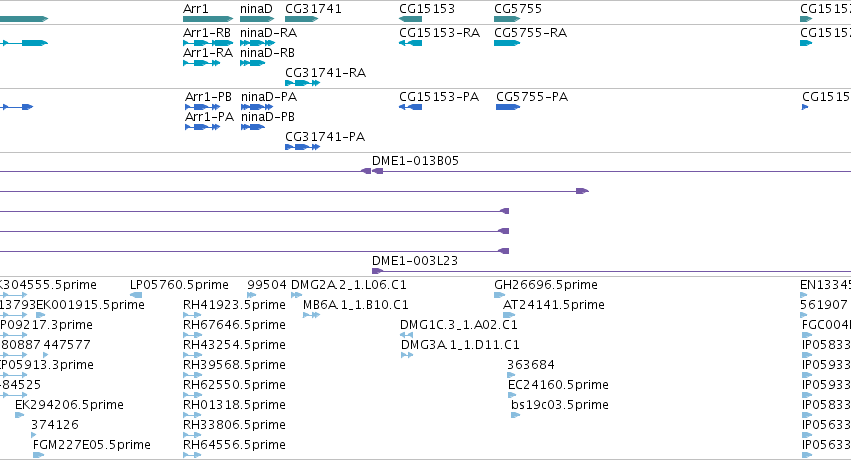This screenshot has width=851, height=460.
Task: Select the ninaD gene label
Action: click(x=256, y=9)
